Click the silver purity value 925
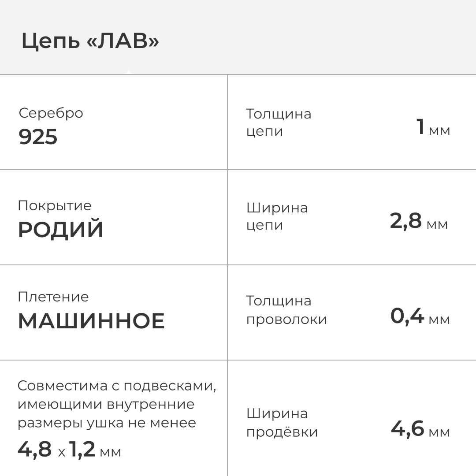 click(x=38, y=137)
